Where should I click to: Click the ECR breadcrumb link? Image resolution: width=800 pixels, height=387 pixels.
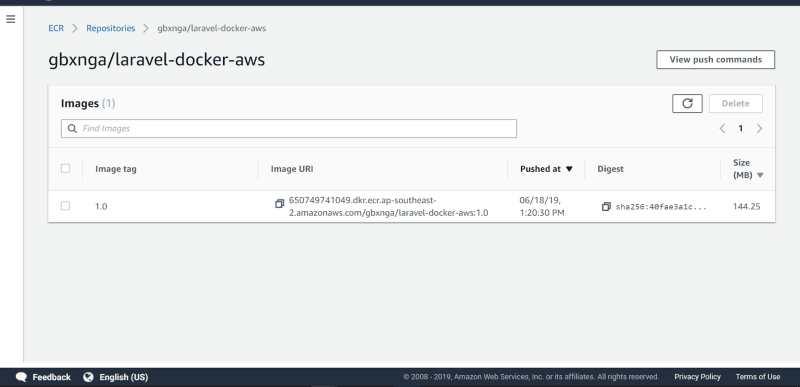[x=56, y=29]
